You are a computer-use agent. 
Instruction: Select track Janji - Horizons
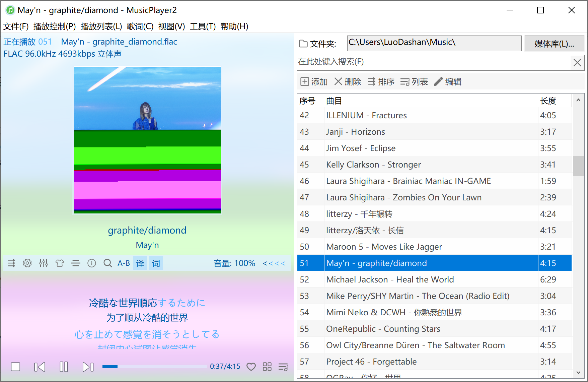(x=434, y=132)
